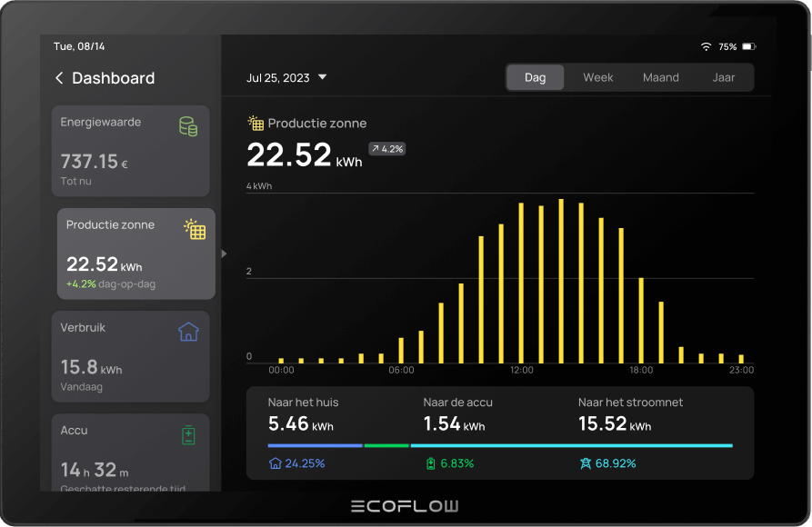Screen dimensions: 812x527
Task: Click the green battery icon next to 6.83%
Action: tap(431, 463)
